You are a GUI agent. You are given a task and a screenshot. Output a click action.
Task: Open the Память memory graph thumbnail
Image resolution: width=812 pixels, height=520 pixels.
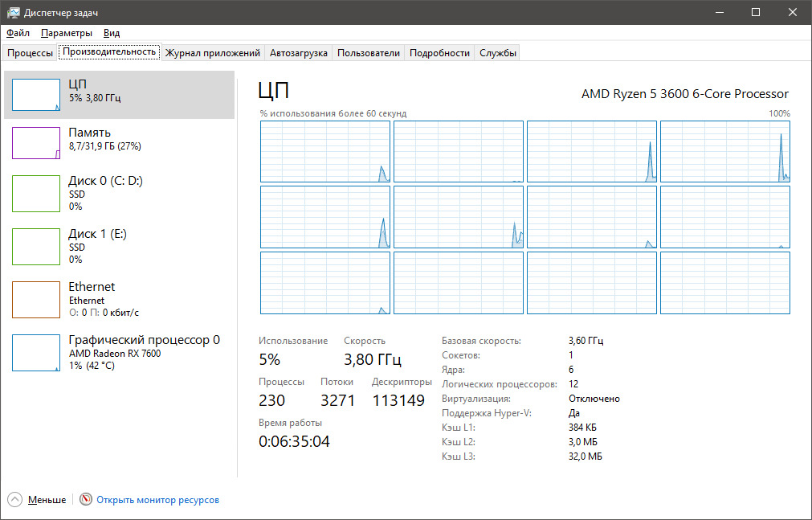tap(36, 143)
